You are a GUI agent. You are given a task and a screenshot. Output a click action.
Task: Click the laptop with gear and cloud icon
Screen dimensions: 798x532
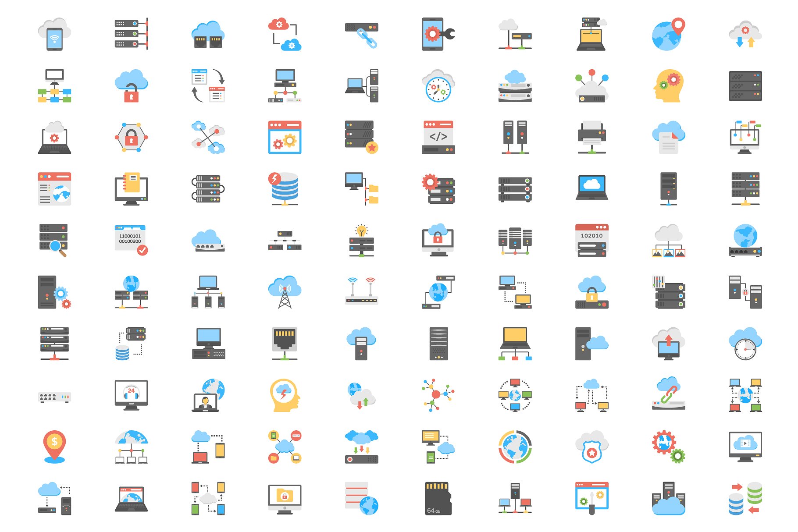(x=54, y=137)
